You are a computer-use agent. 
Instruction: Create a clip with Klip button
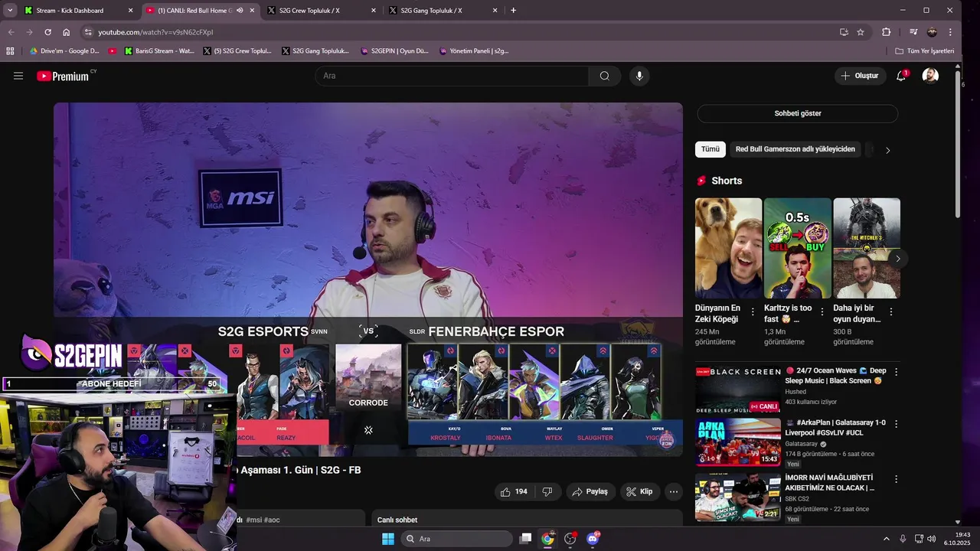pyautogui.click(x=639, y=491)
